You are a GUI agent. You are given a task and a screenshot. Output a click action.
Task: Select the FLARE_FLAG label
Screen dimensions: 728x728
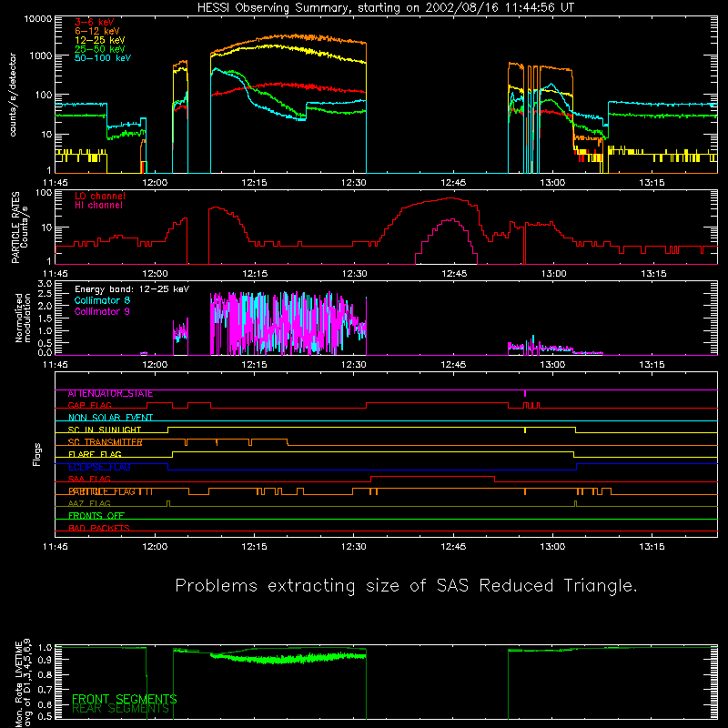[x=95, y=454]
